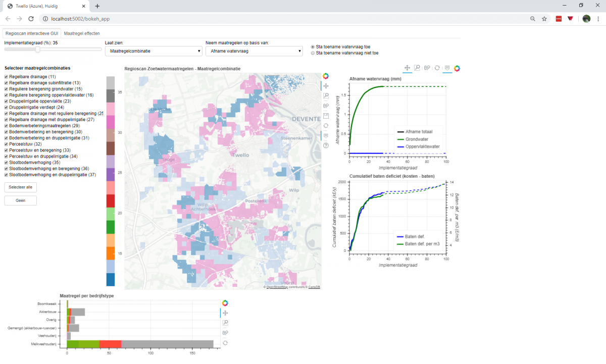Click Reset icon beside the bedrijfstype bar chart
This screenshot has height=364, width=606.
225,343
